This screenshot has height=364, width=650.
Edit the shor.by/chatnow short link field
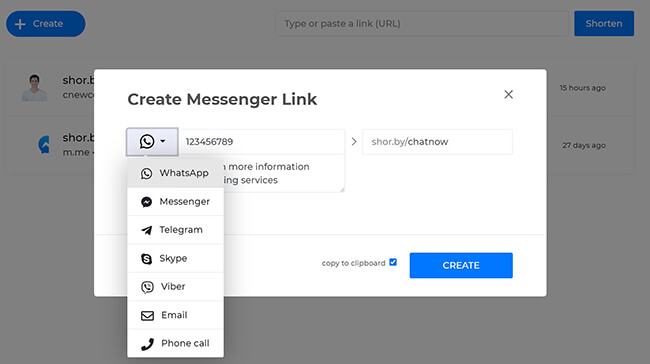[x=437, y=142]
